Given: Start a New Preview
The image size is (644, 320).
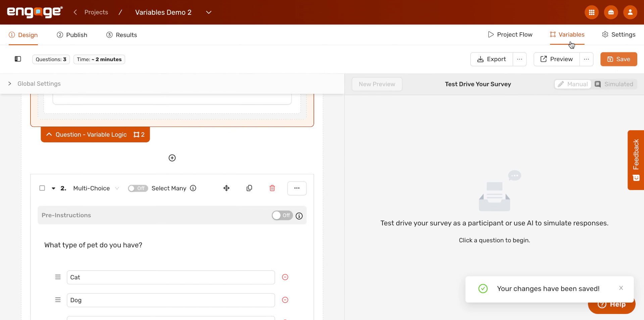Looking at the screenshot, I should 377,84.
